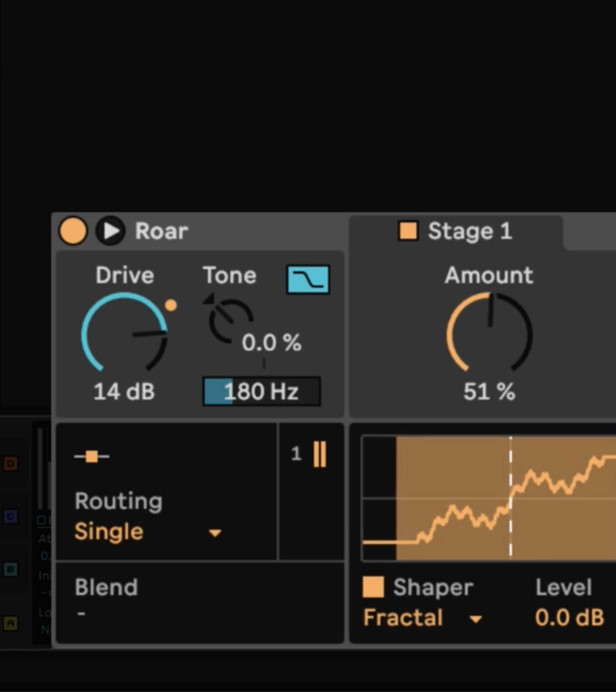Click the Level 0.0 dB value

pyautogui.click(x=569, y=618)
